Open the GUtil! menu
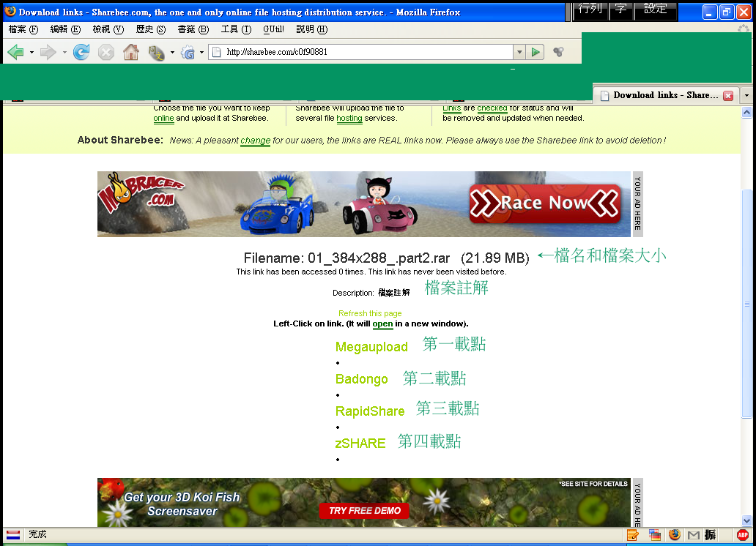Image resolution: width=756 pixels, height=546 pixels. 273,29
